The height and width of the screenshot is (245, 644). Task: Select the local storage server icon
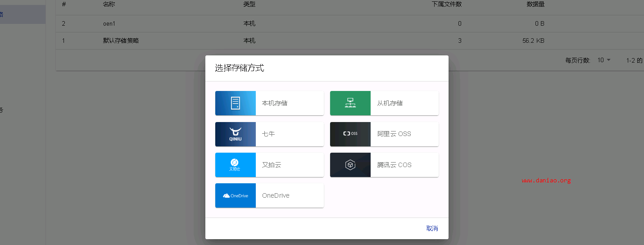click(236, 103)
